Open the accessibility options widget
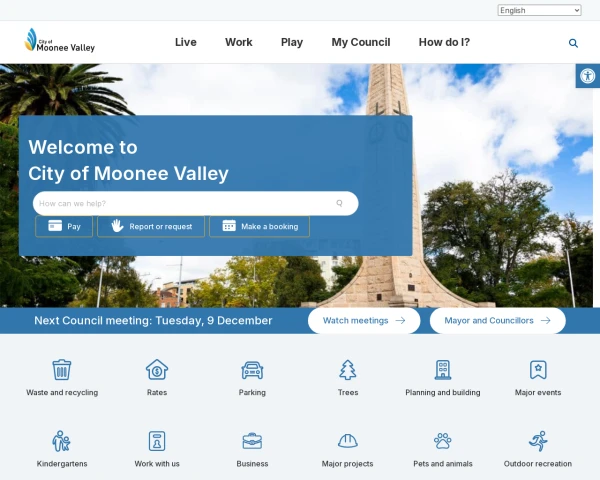600x480 pixels. pyautogui.click(x=587, y=76)
